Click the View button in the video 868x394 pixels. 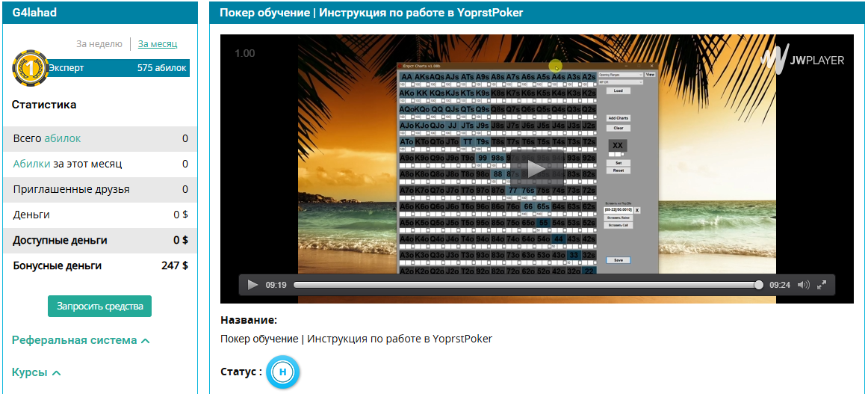650,74
